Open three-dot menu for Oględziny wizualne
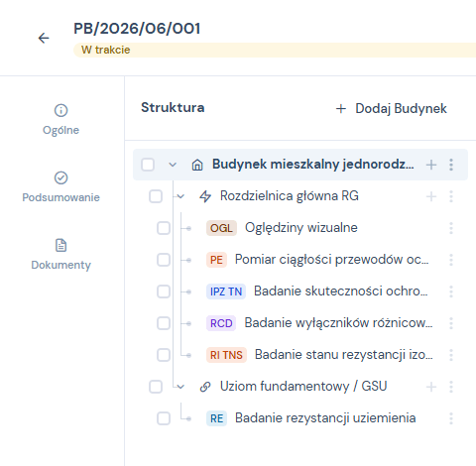The width and height of the screenshot is (476, 466). pos(451,228)
